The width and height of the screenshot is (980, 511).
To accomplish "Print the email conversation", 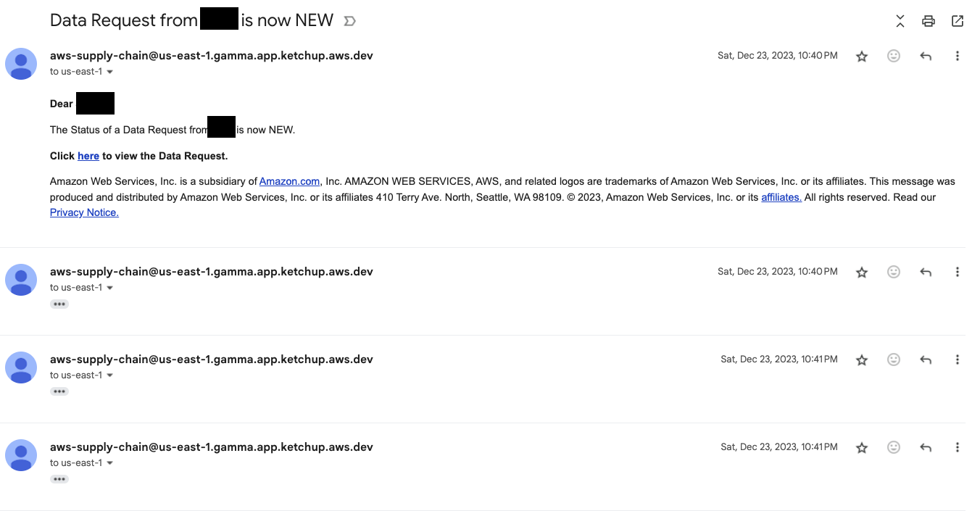I will pyautogui.click(x=929, y=21).
